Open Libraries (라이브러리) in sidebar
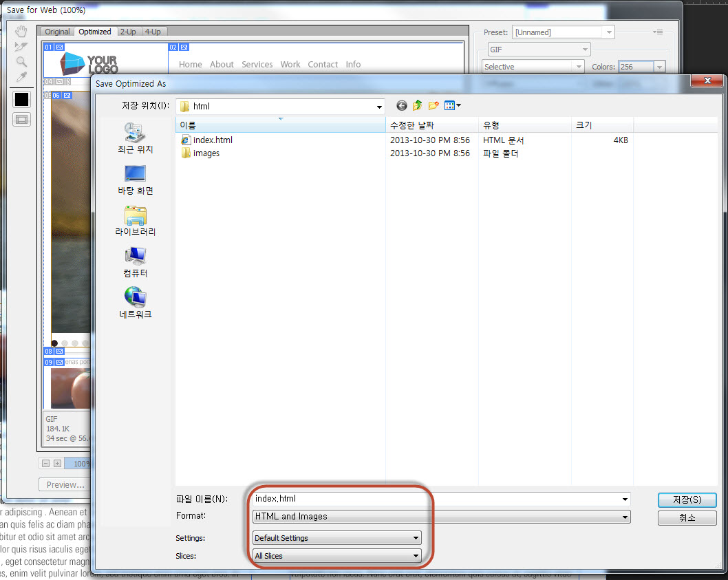Image resolution: width=728 pixels, height=580 pixels. (135, 220)
